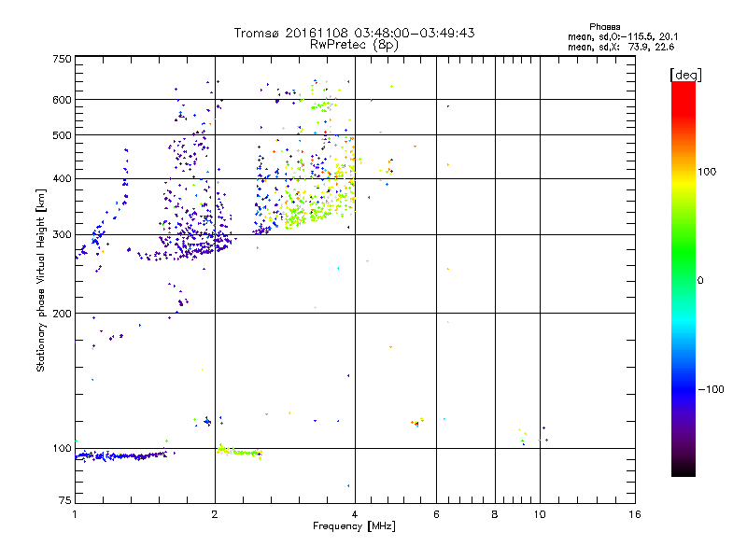
Task: Click the plot title 'Tromsø 20161108 03:48:00-03:49:43'
Action: coord(354,33)
